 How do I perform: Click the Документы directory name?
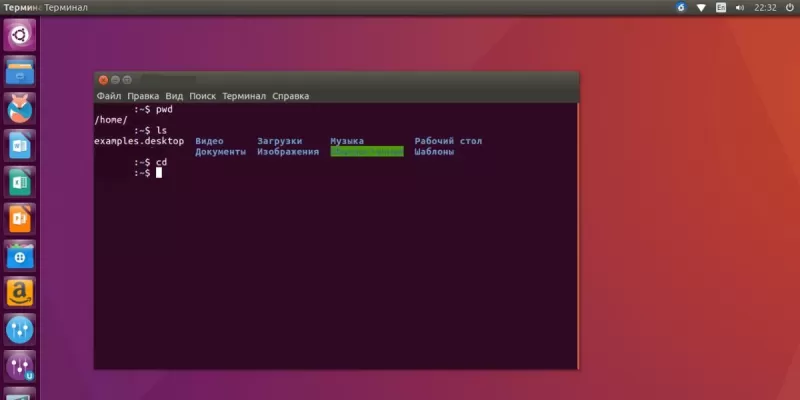(x=220, y=152)
